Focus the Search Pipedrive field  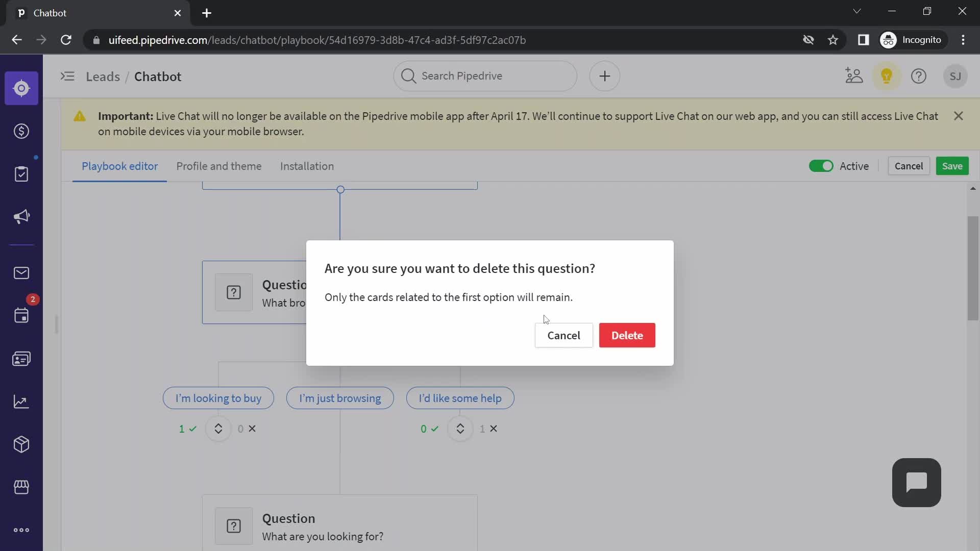pos(485,76)
